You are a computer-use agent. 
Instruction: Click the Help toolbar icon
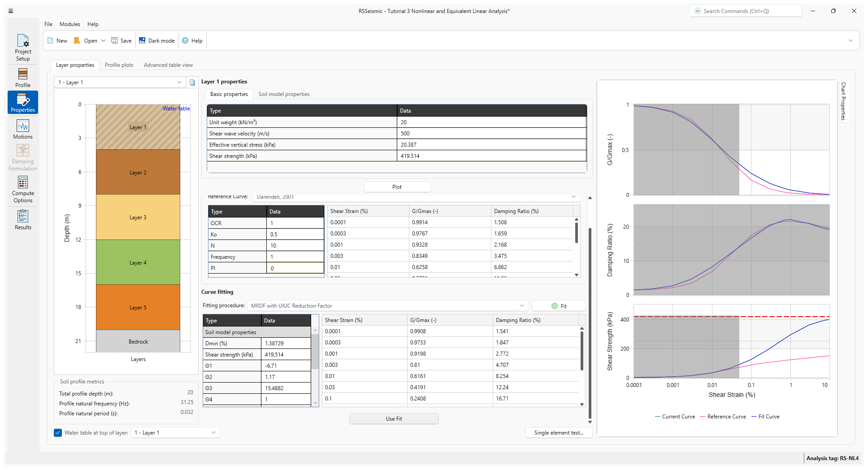pos(192,41)
